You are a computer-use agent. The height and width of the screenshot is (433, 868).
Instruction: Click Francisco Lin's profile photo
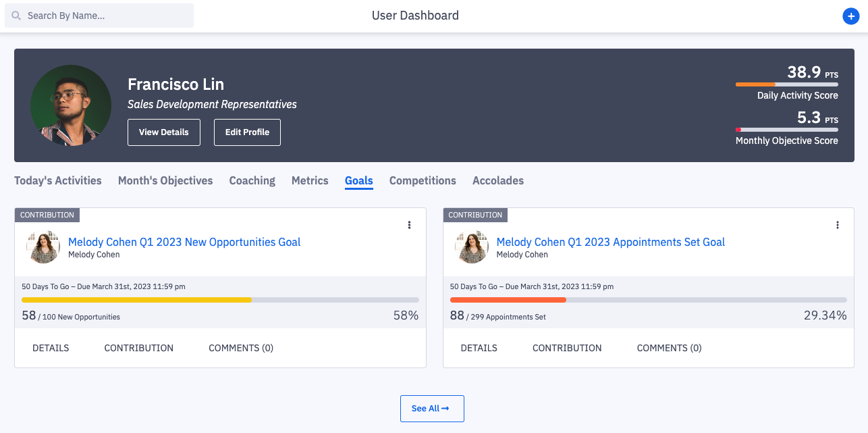point(71,105)
